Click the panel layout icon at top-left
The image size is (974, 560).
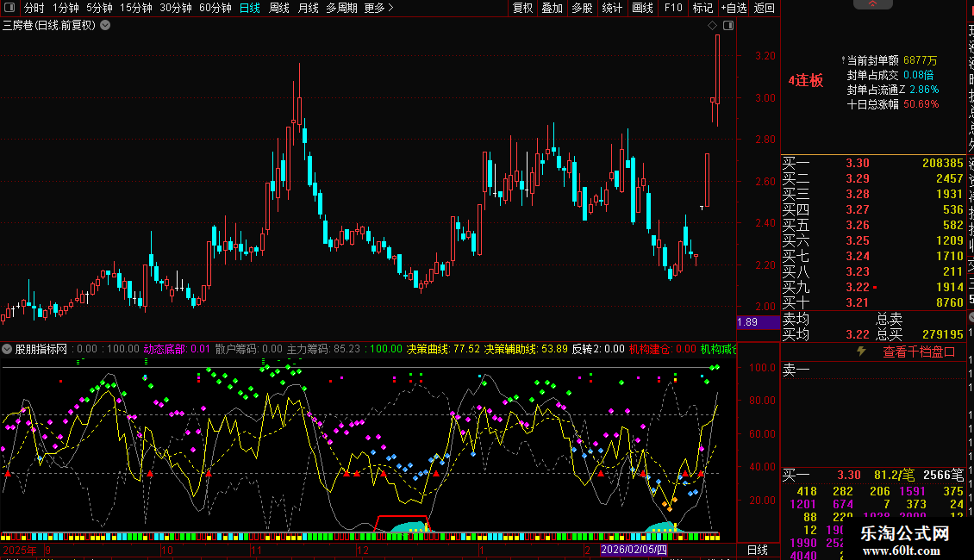coord(9,8)
